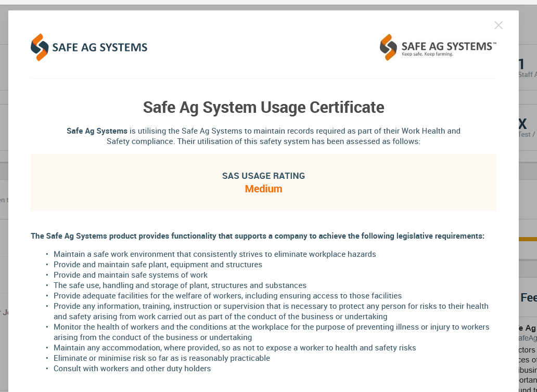Select the SAFE AG SYSTEMS wordmark text
Viewport: 537px width, 392px height.
coord(99,47)
